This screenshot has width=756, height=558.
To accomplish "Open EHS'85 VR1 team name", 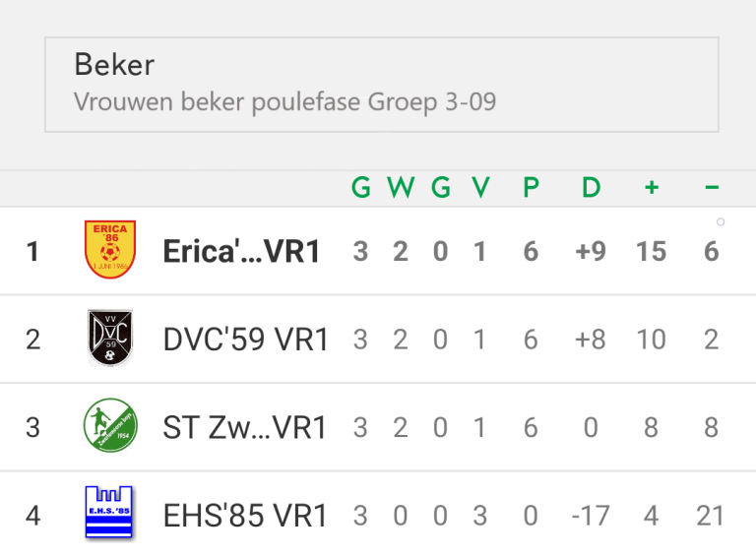I will coord(245,516).
